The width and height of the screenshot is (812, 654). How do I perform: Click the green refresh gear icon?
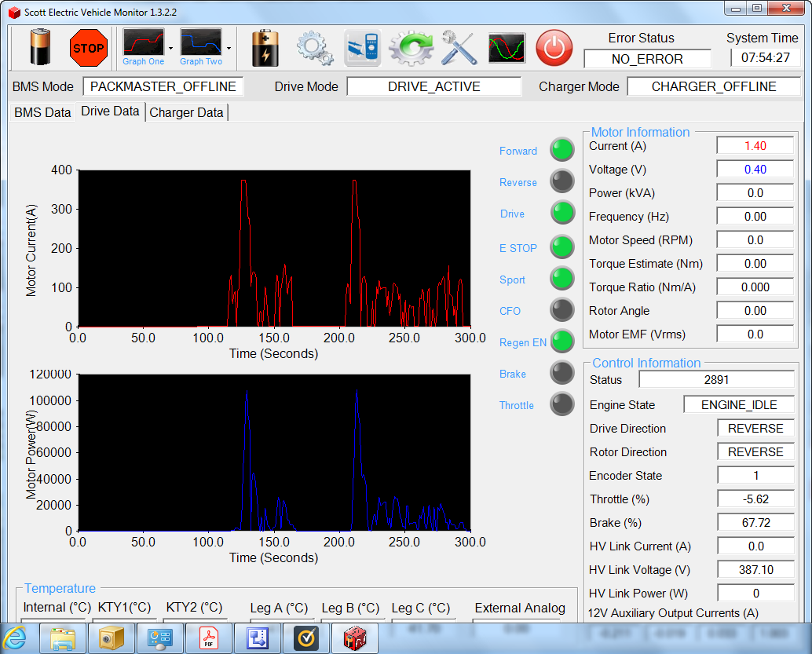point(410,48)
